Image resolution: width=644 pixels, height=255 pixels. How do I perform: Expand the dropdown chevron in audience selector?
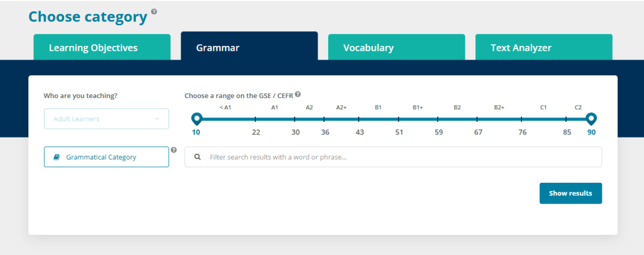(x=157, y=119)
